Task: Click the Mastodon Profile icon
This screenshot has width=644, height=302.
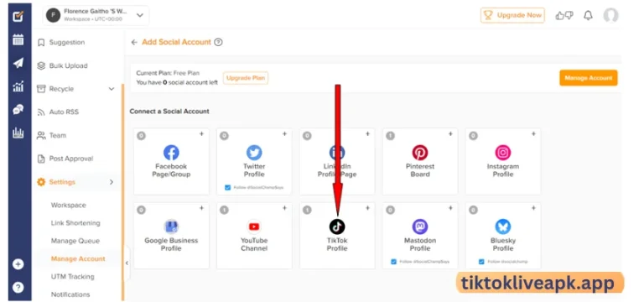Action: [x=420, y=226]
